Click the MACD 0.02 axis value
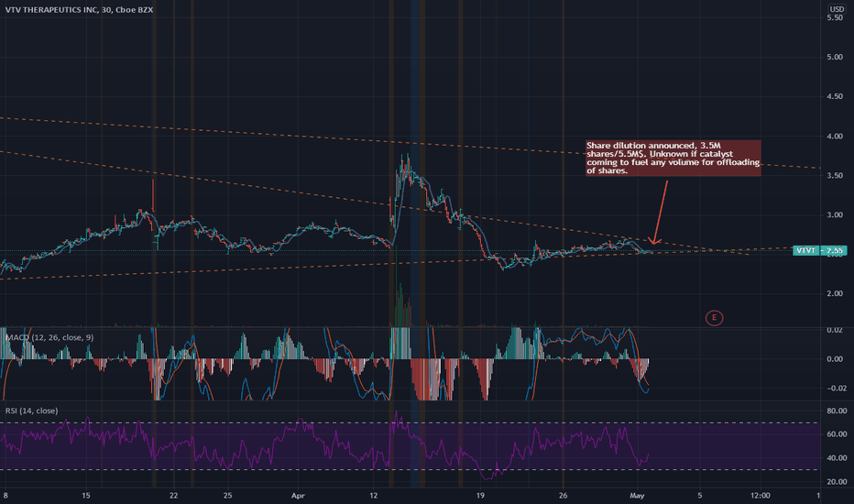Viewport: 854px width, 504px height. pos(835,330)
